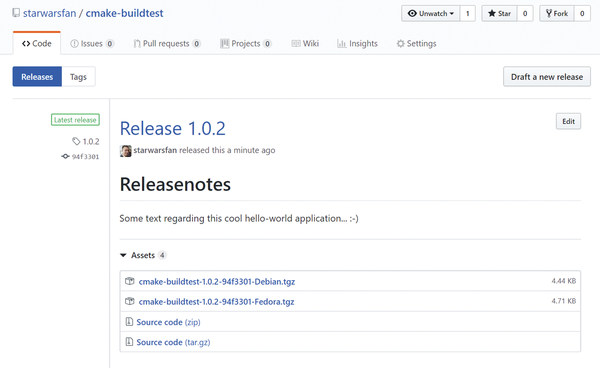Fork the repository
This screenshot has height=368, width=600.
pyautogui.click(x=557, y=13)
